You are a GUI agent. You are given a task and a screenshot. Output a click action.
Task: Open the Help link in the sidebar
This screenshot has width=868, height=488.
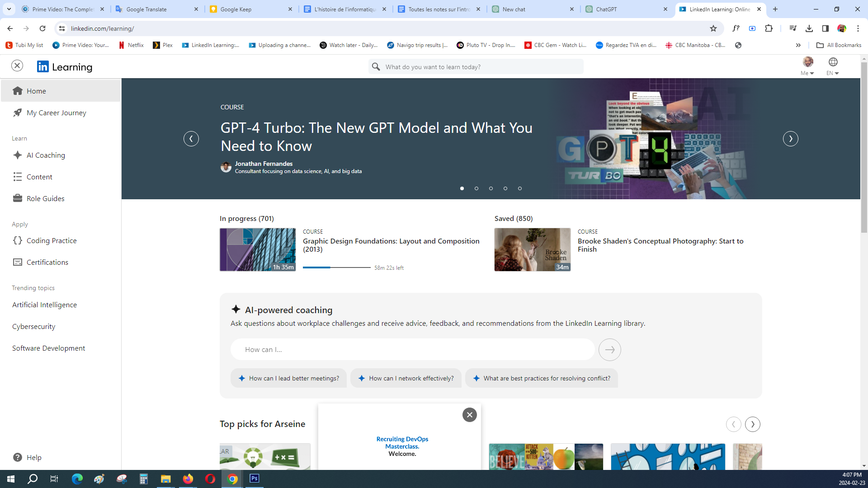(33, 457)
